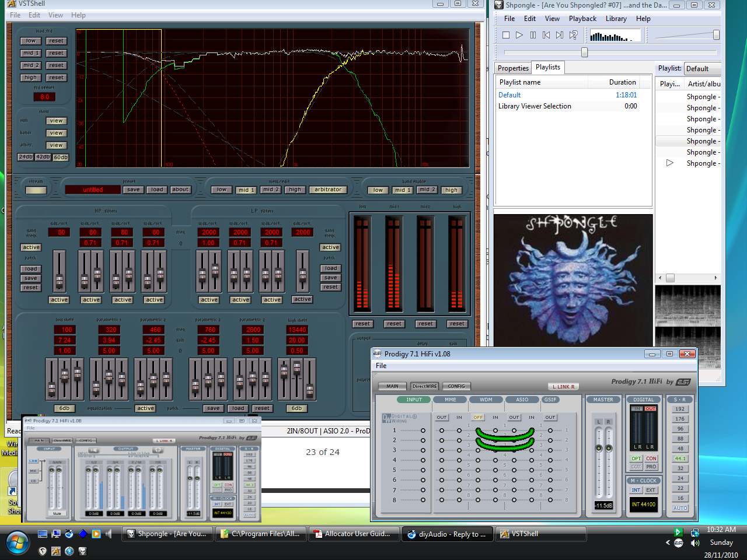Click the ESI tray icon

[678, 542]
